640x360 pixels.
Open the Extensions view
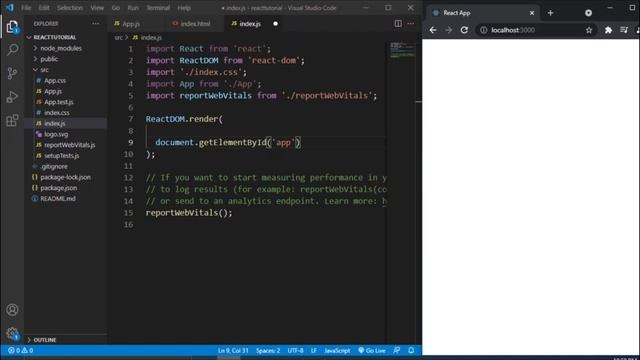[12, 120]
